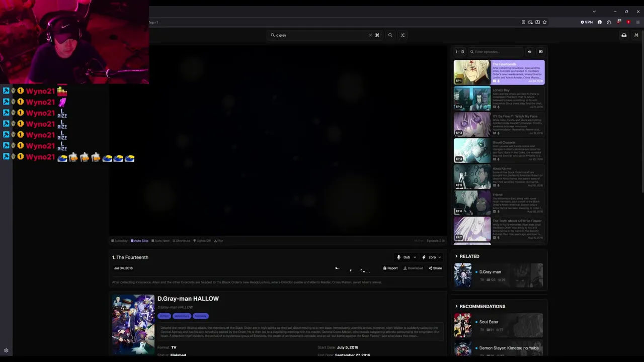The height and width of the screenshot is (362, 644).
Task: Click the picture-in-picture browser icon
Action: (x=530, y=22)
